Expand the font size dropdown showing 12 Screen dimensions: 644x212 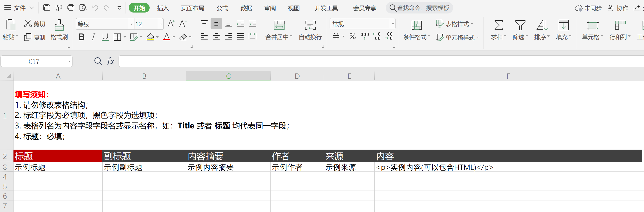161,24
